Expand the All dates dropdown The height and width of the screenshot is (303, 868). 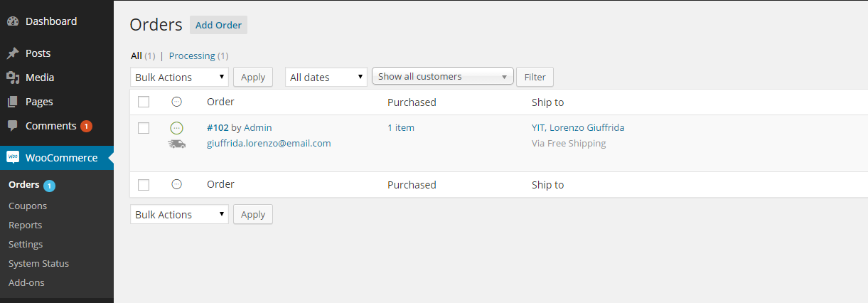(326, 77)
